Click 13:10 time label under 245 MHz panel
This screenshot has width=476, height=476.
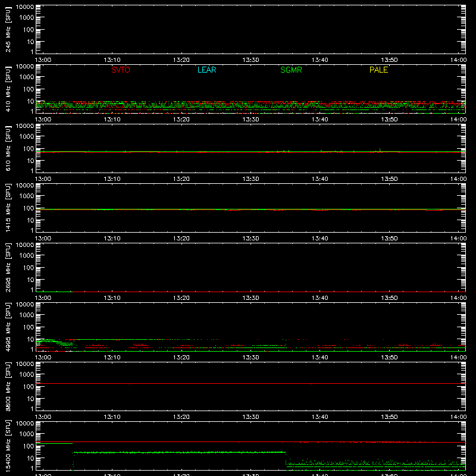tap(112, 60)
